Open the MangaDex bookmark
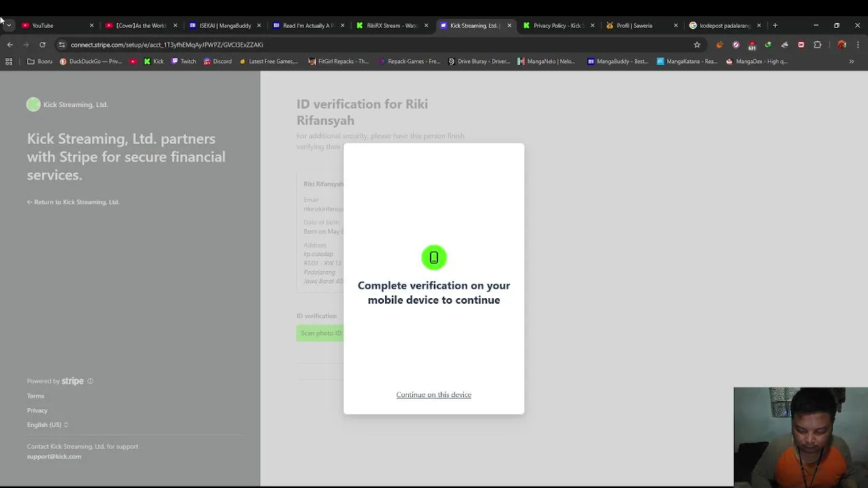 (757, 62)
